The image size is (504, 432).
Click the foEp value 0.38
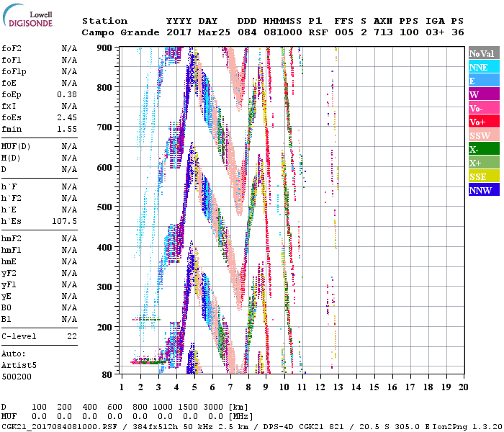[67, 94]
